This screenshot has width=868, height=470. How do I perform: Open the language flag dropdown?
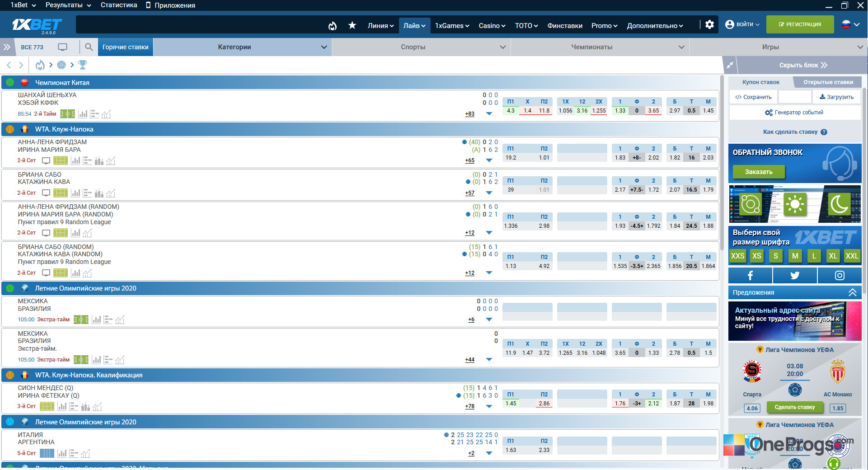coord(850,24)
